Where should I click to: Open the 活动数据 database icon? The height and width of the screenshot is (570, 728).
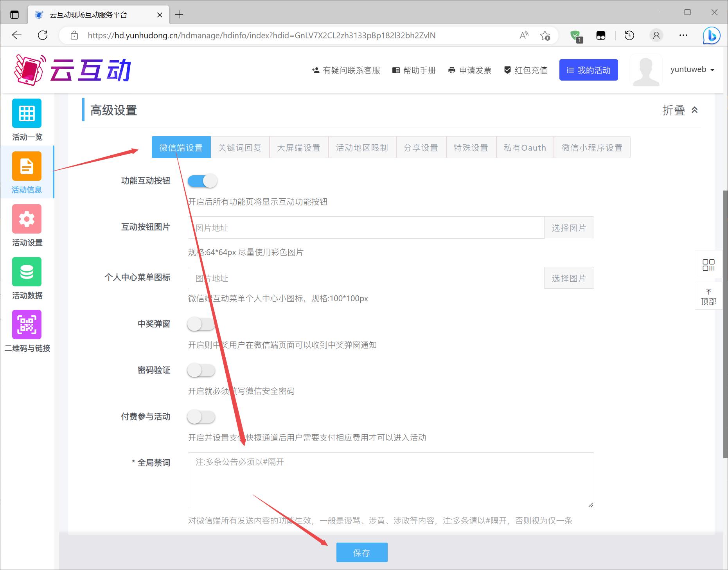[27, 272]
